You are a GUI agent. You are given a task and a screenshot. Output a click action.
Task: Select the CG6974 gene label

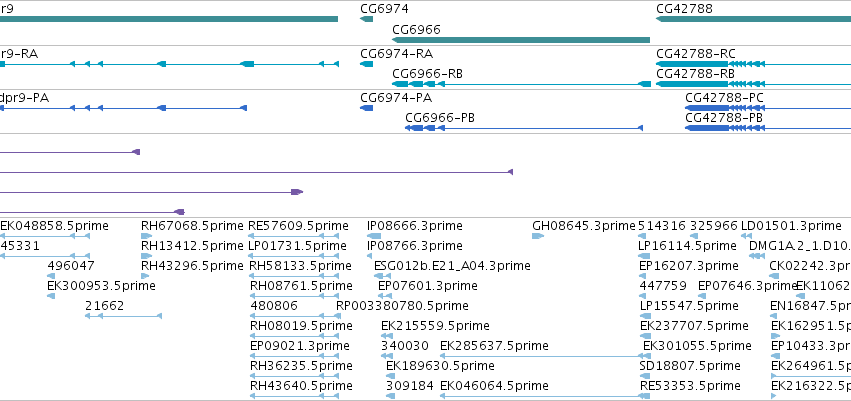point(384,9)
